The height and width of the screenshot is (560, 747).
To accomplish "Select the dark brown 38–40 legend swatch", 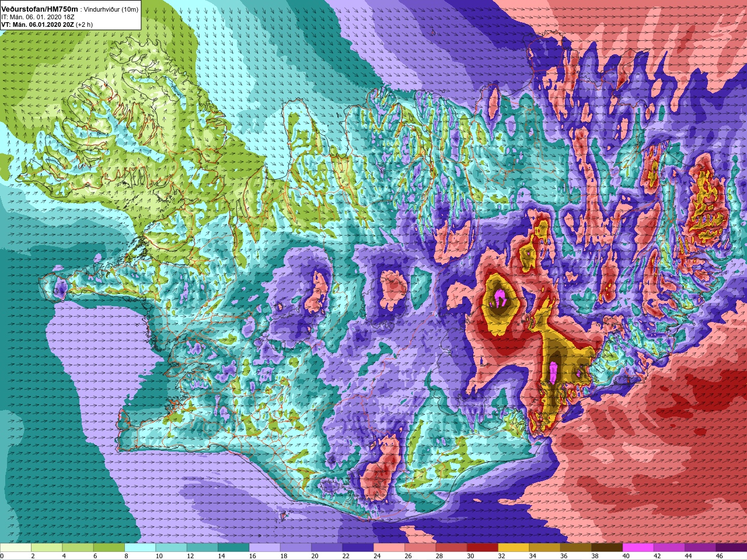I will click(607, 548).
